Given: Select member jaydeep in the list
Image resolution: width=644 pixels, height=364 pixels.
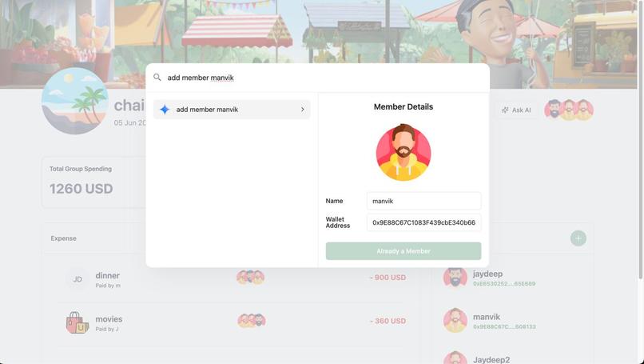Looking at the screenshot, I should (514, 278).
